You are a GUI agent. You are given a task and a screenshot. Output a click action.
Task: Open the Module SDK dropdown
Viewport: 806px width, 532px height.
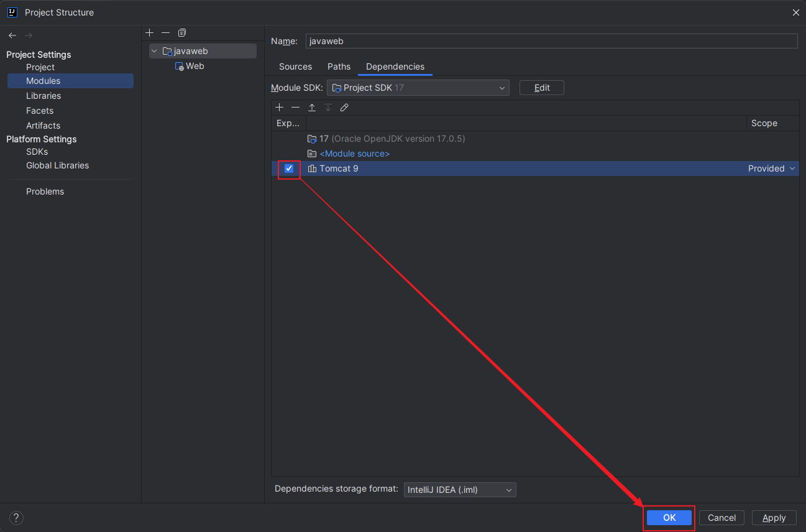tap(418, 88)
